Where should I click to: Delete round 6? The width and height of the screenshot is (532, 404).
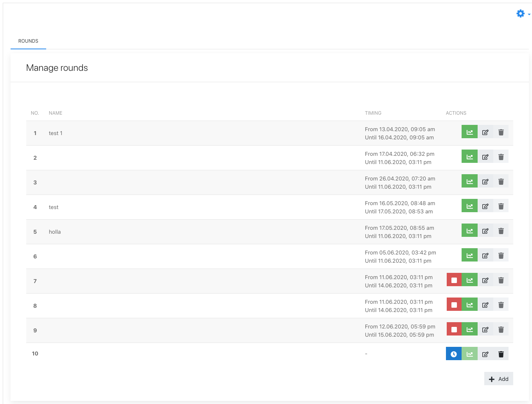pos(501,255)
